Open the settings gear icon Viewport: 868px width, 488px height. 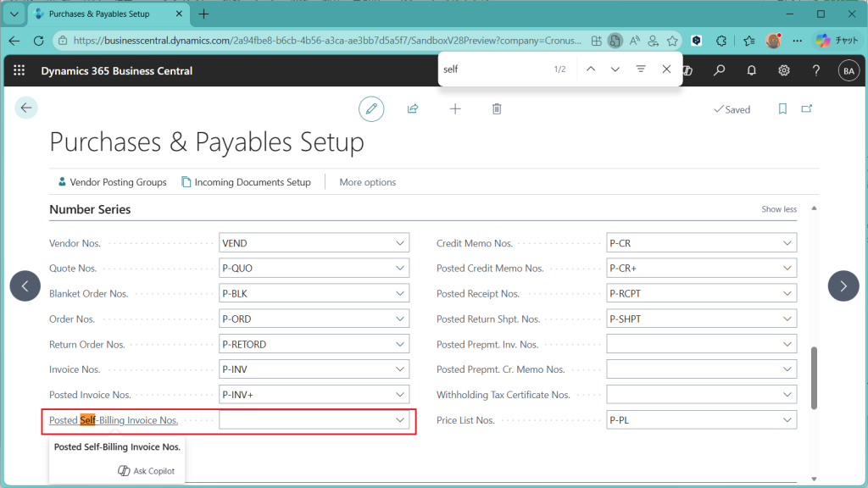pos(784,70)
